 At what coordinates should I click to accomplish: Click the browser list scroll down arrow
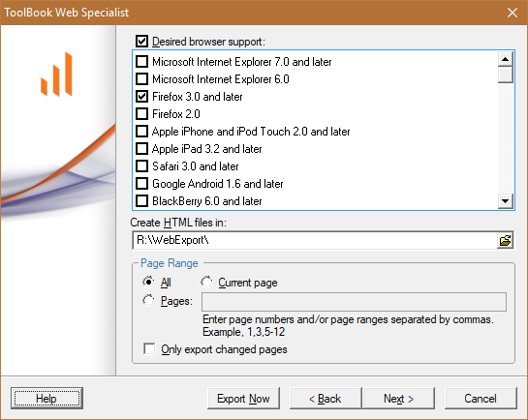coord(505,201)
